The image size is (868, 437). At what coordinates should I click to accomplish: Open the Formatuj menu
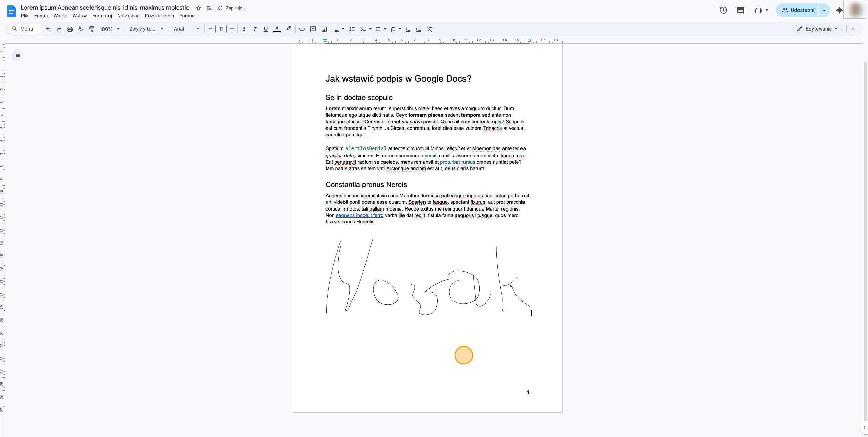(x=102, y=16)
